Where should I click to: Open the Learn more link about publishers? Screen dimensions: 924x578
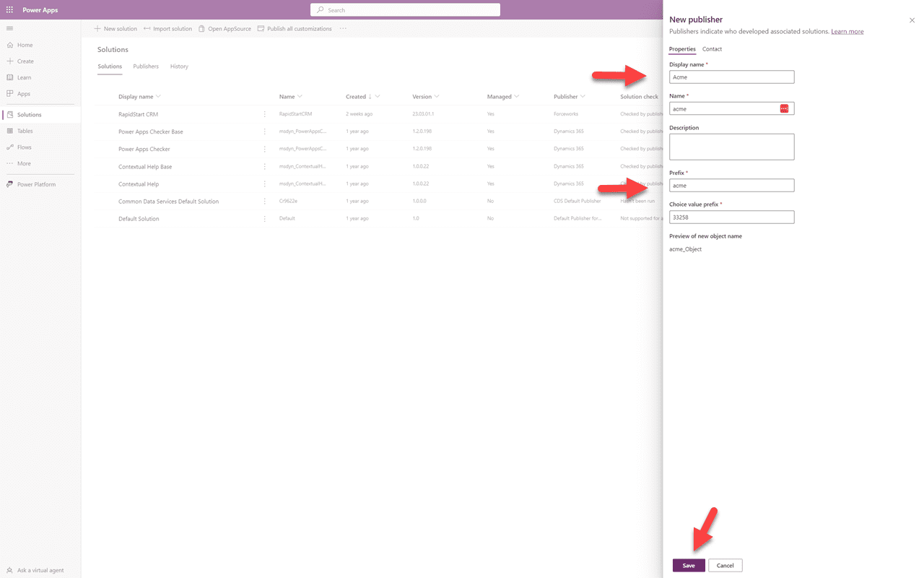point(847,31)
